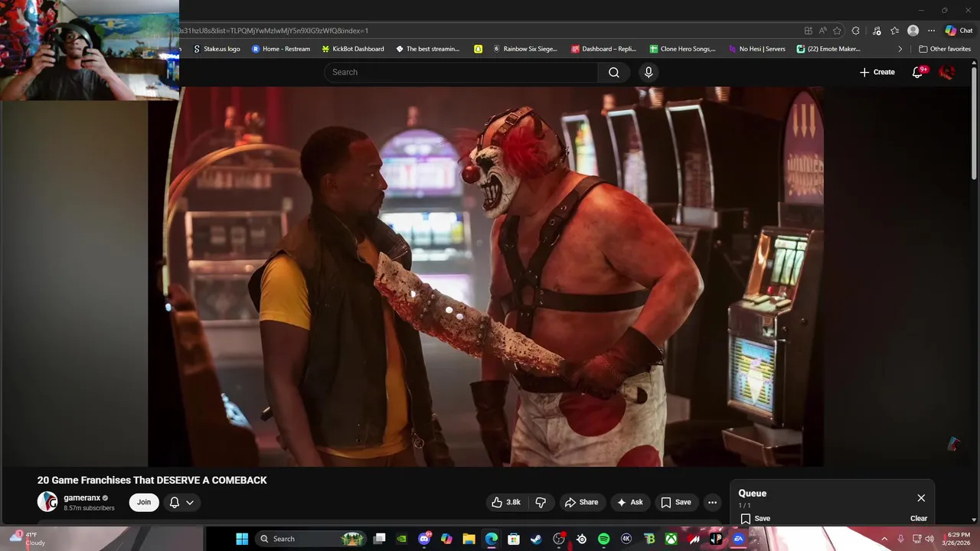The image size is (980, 551).
Task: Open volume control from system tray
Action: (929, 539)
